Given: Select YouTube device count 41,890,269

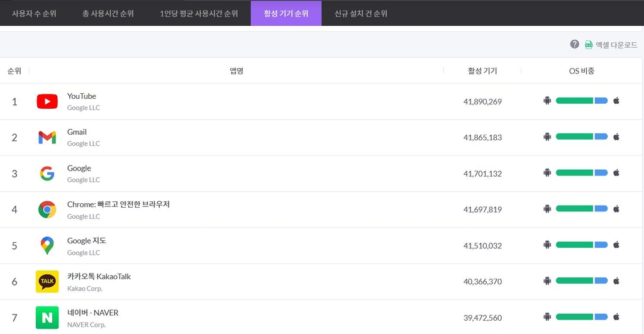Looking at the screenshot, I should (482, 101).
